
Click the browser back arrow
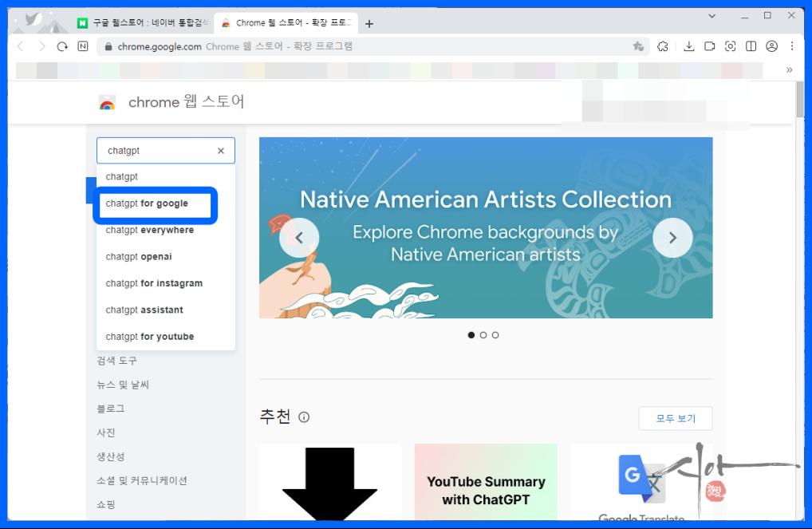point(20,46)
